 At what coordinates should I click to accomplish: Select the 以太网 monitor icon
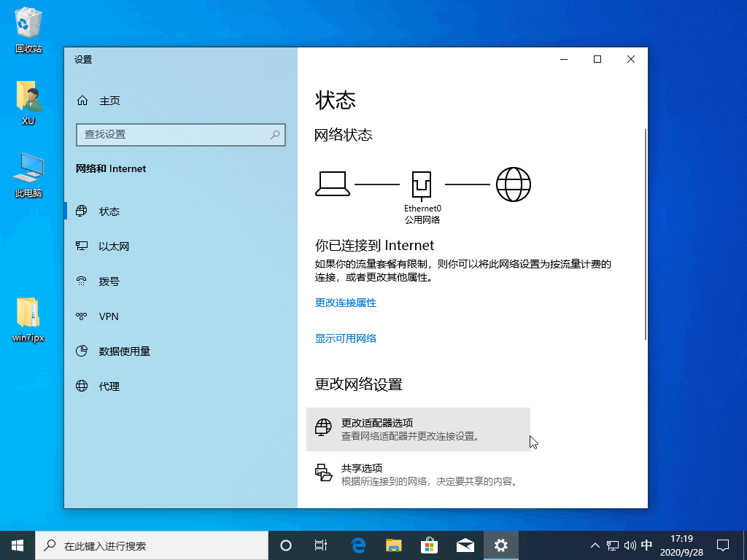click(x=82, y=246)
